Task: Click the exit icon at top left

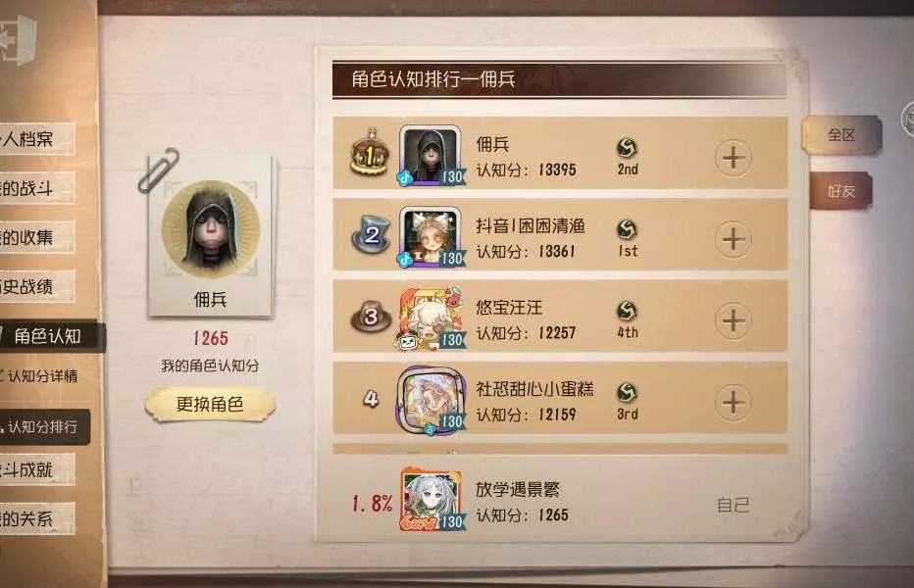Action: point(18,39)
